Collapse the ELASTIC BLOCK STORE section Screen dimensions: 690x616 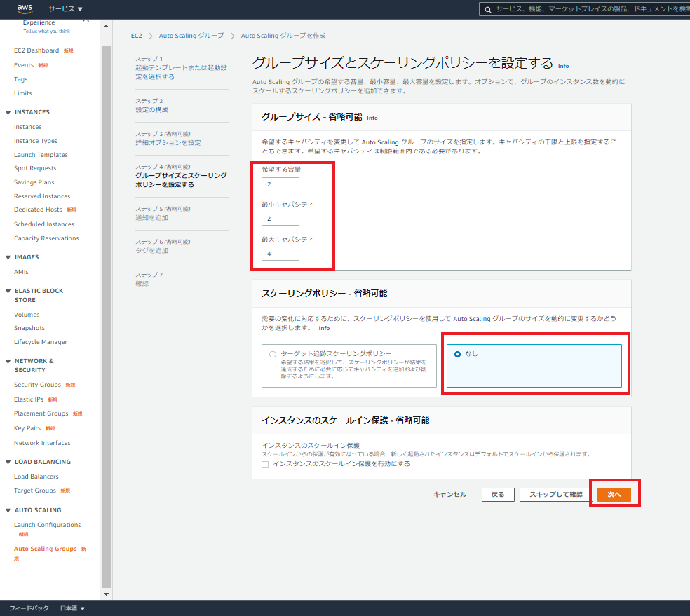coord(8,291)
